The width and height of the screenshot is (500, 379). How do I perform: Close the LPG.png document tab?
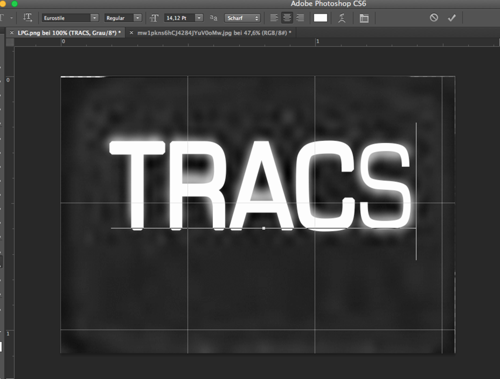(12, 33)
